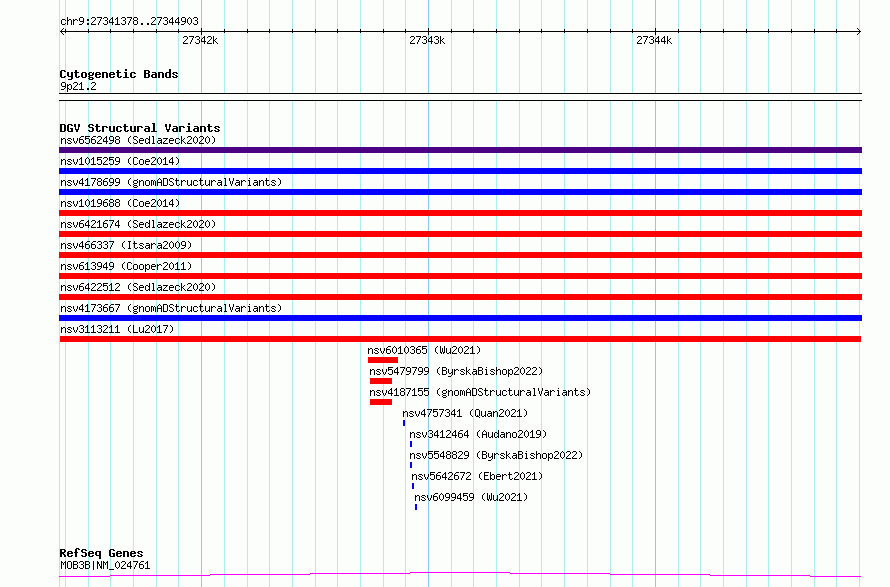
Task: Click the red nsv6421674 variant bar
Action: pos(460,234)
